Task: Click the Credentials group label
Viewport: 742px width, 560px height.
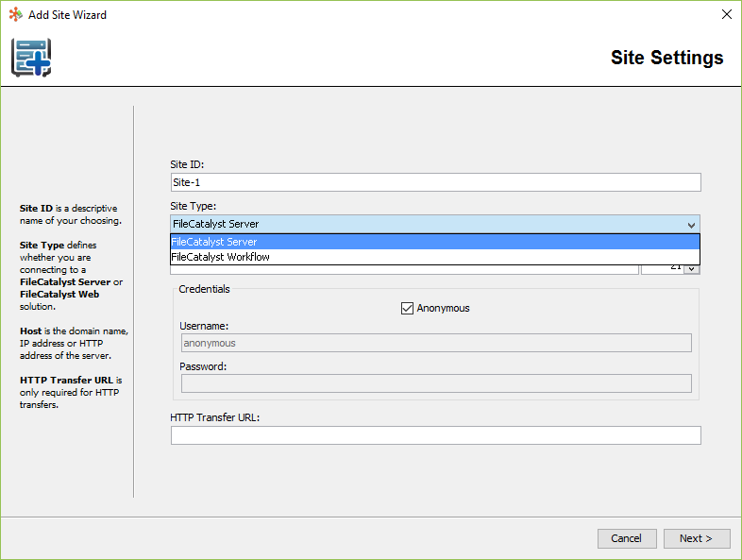Action: pyautogui.click(x=204, y=289)
